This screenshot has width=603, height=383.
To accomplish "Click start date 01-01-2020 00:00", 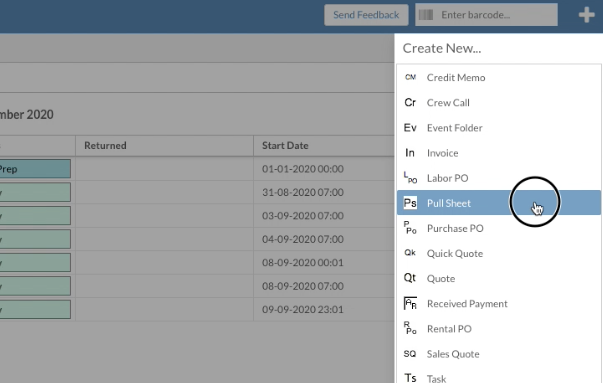I will (303, 169).
